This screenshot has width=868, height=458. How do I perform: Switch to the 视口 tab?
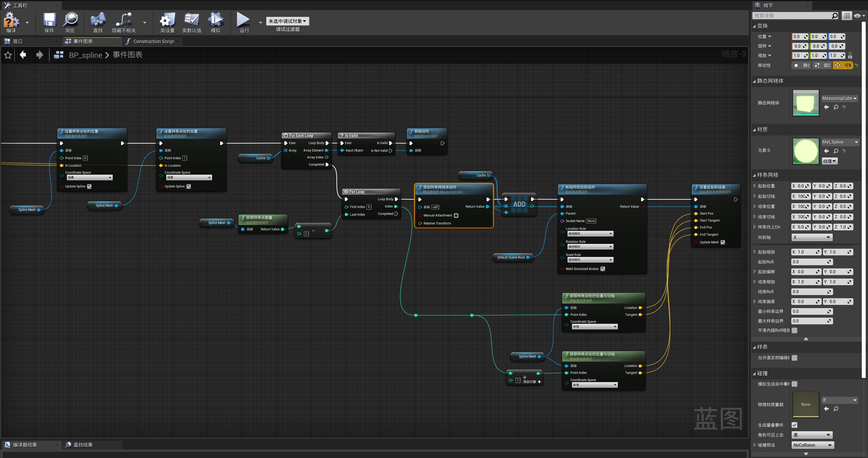18,41
